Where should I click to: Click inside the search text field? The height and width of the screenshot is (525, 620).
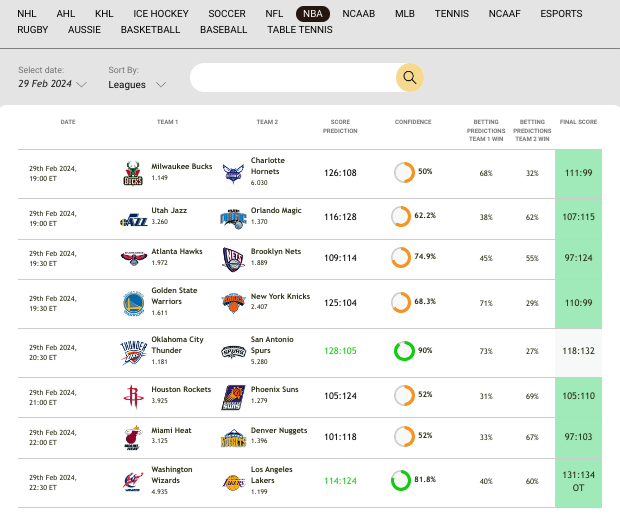tap(293, 77)
